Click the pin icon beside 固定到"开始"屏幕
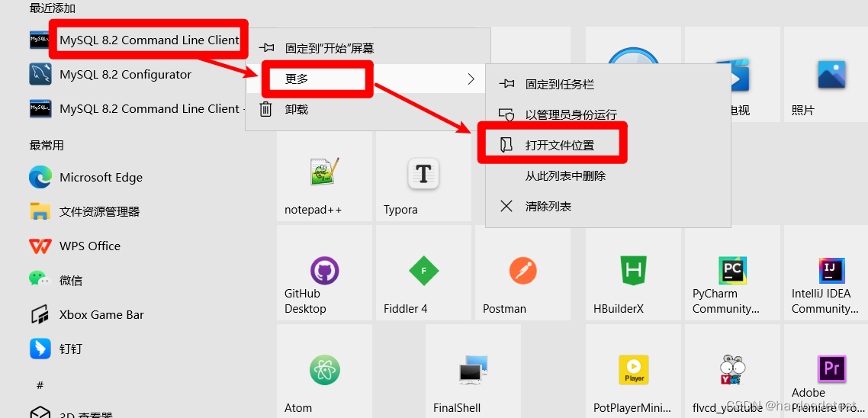The image size is (868, 418). pyautogui.click(x=266, y=48)
